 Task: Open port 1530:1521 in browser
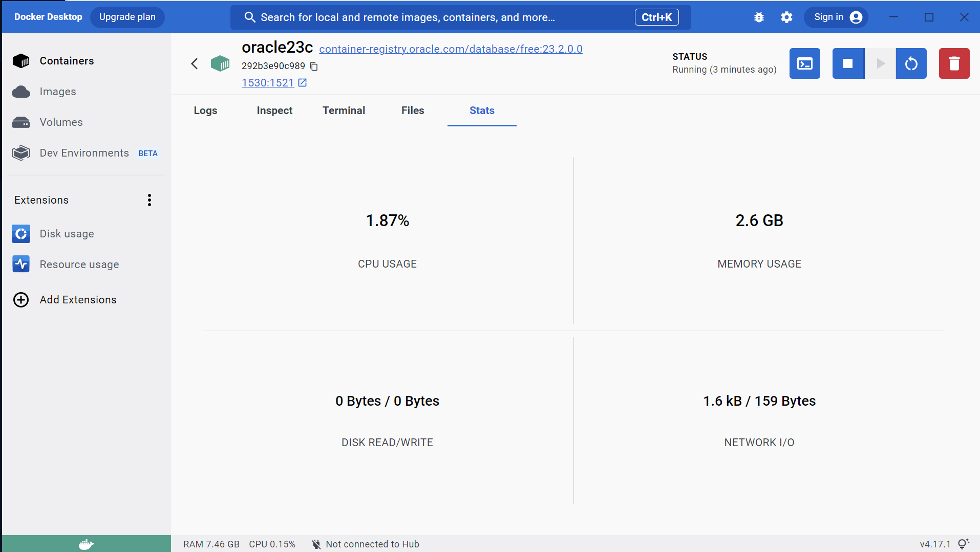(274, 83)
